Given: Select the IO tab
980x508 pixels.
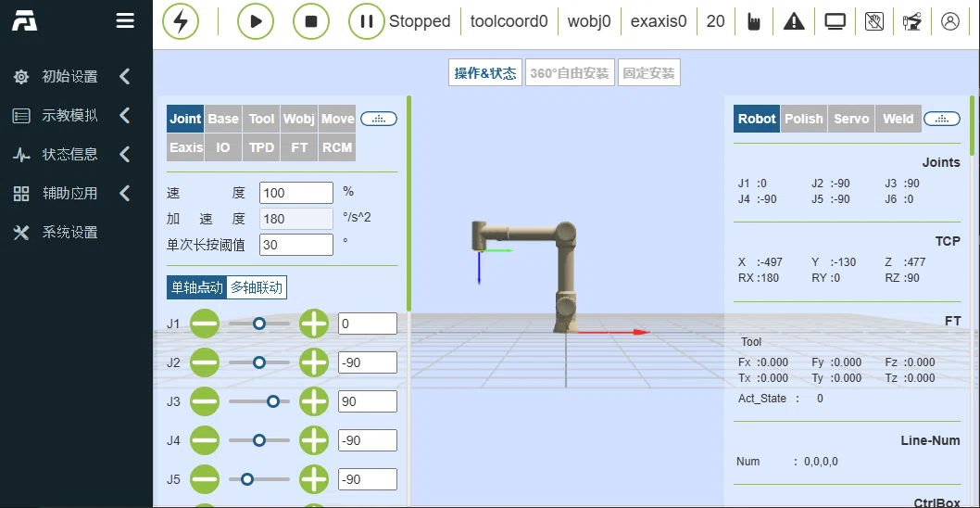Looking at the screenshot, I should [x=223, y=147].
